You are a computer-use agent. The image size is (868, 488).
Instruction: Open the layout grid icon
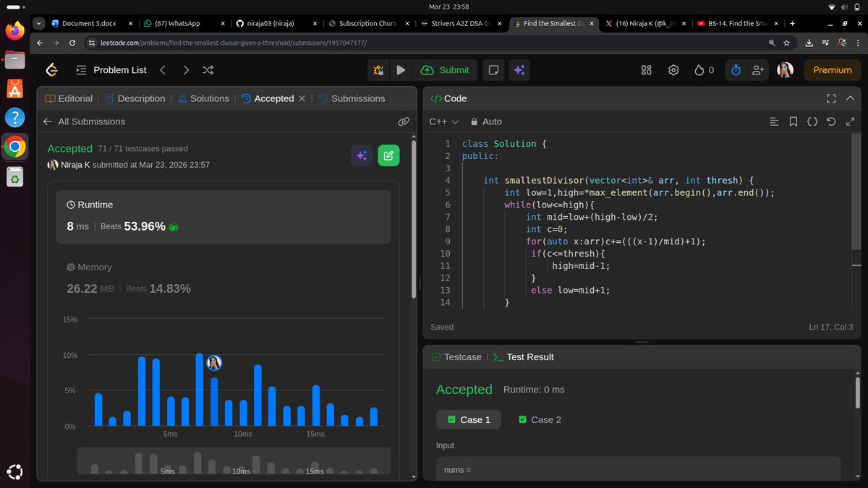coord(647,70)
